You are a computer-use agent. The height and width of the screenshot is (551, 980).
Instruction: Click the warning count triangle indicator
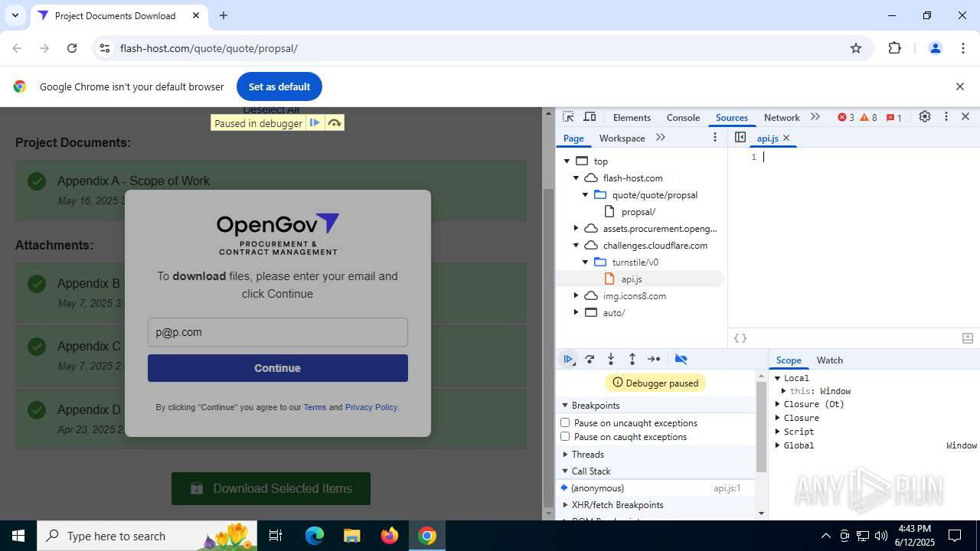pyautogui.click(x=869, y=117)
